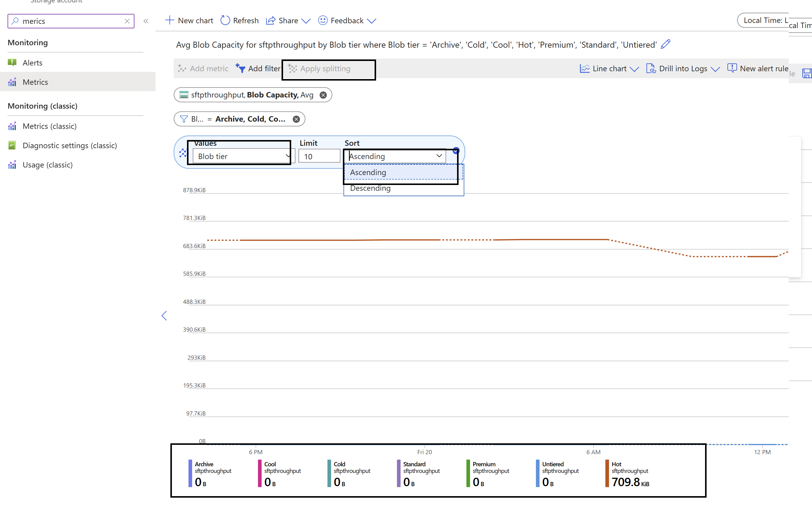Open the Blob tier values dropdown

click(242, 156)
